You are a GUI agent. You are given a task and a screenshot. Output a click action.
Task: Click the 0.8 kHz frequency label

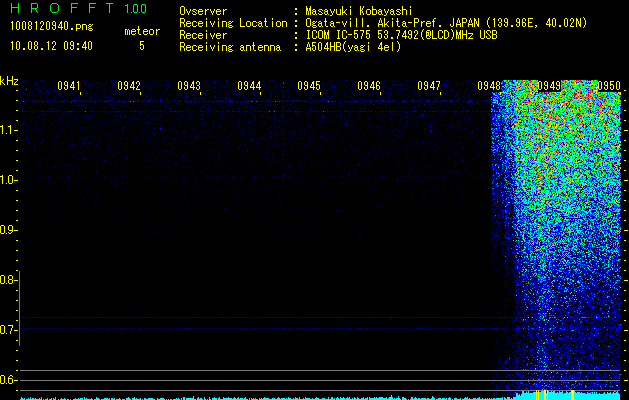point(8,280)
